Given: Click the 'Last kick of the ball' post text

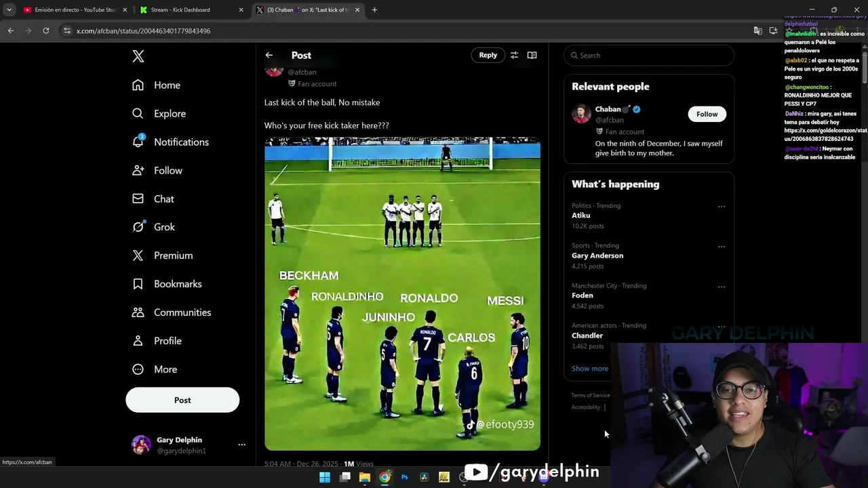Looking at the screenshot, I should (x=322, y=102).
